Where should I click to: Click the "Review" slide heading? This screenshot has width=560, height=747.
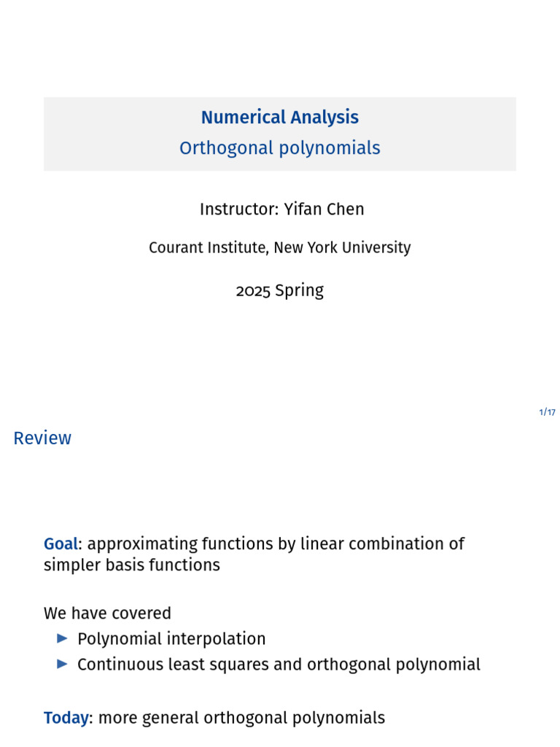point(42,438)
